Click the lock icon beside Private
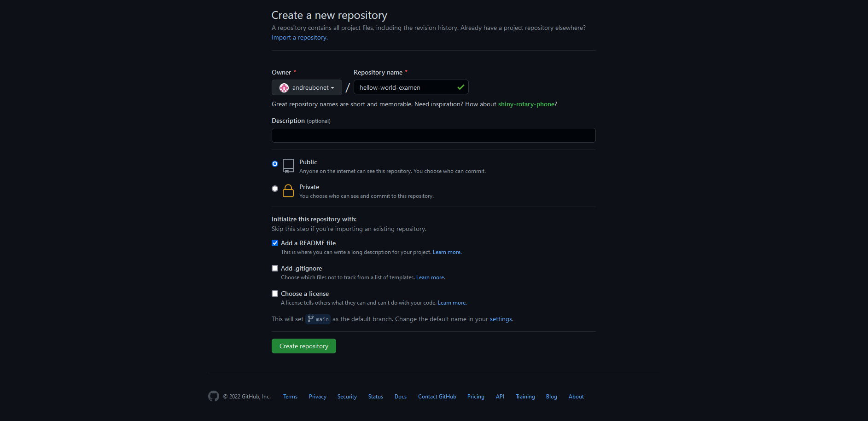 pyautogui.click(x=288, y=190)
